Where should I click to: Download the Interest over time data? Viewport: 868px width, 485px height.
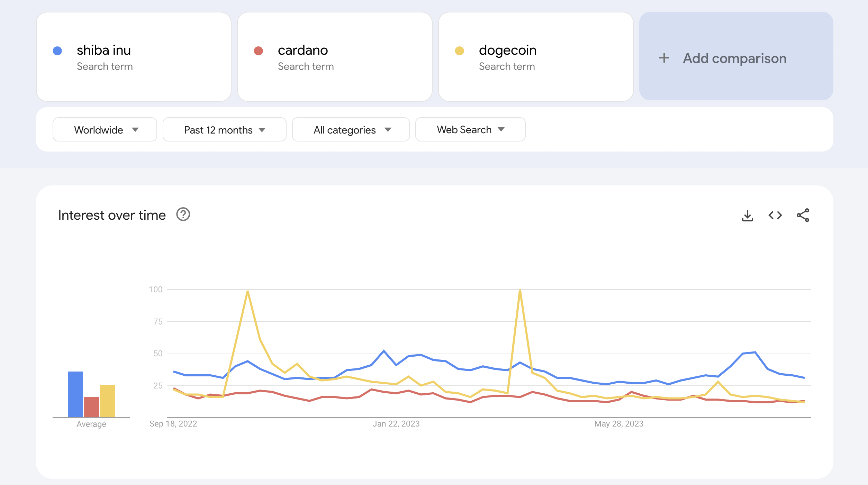click(x=748, y=215)
